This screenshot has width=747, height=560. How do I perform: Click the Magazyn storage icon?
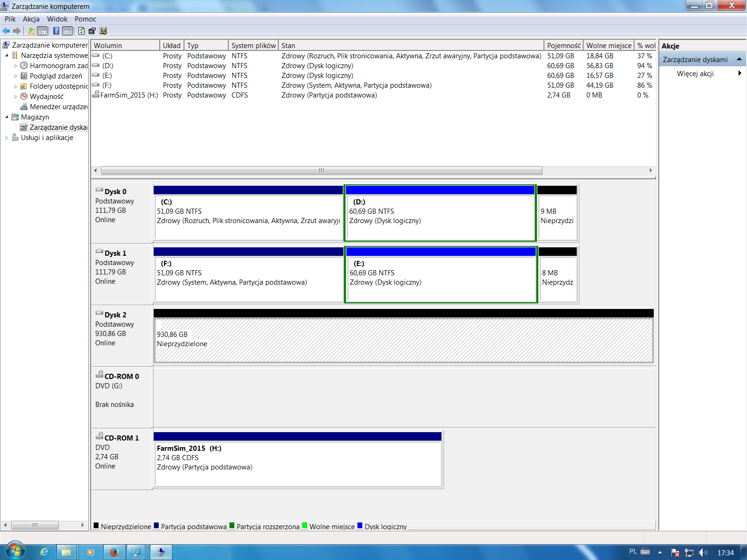[15, 117]
